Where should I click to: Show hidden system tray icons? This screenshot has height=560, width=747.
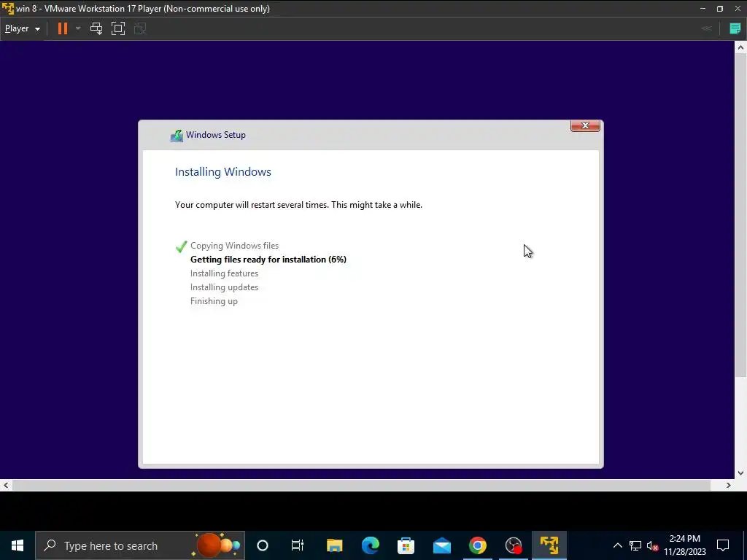point(617,545)
